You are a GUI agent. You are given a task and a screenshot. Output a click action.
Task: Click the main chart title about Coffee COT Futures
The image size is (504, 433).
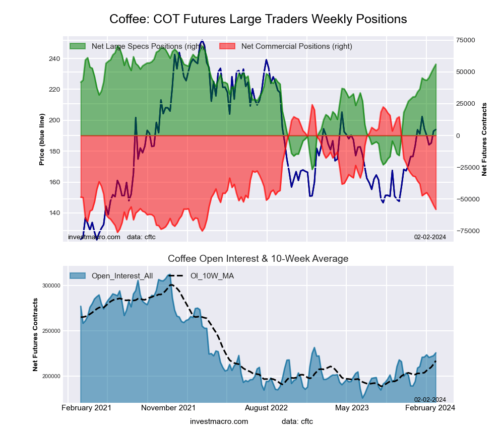click(258, 19)
